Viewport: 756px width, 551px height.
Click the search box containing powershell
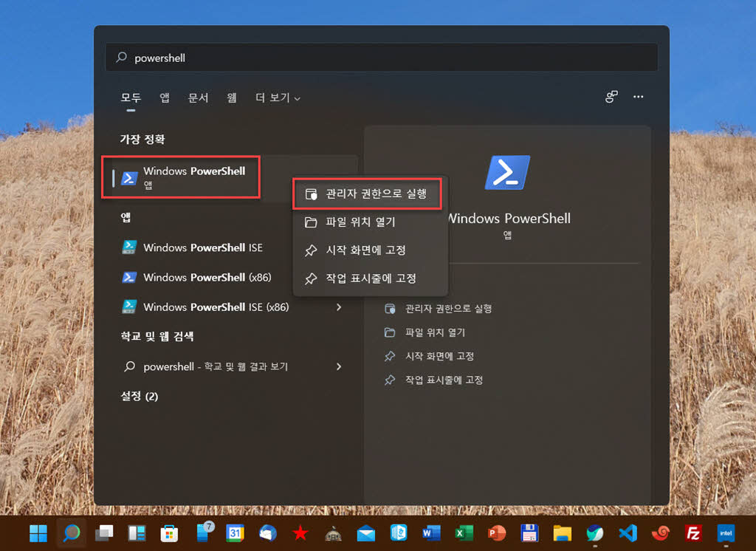(381, 58)
